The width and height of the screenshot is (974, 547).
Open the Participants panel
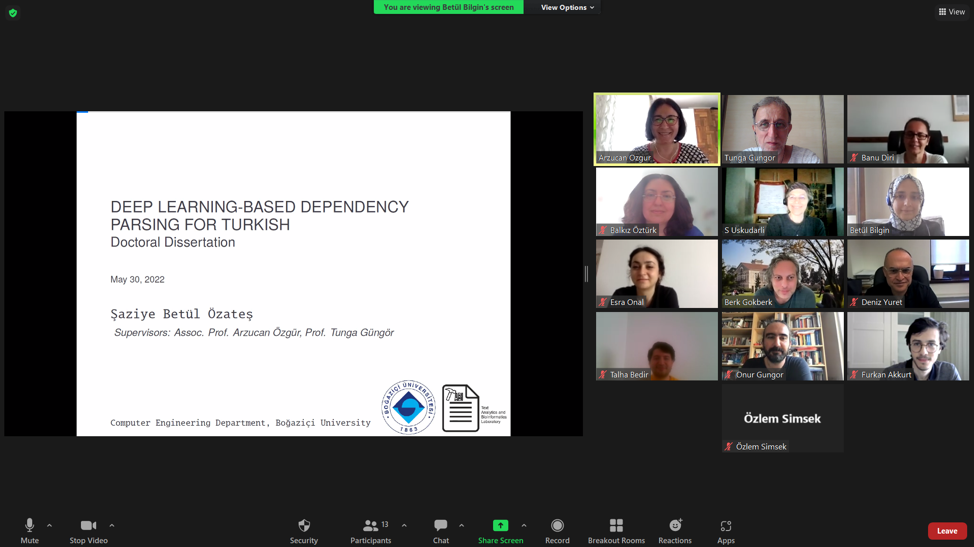[x=371, y=526]
